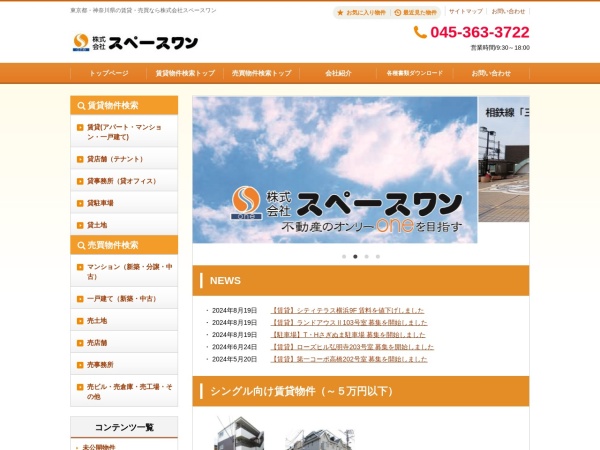Click the gray apartment building thumbnail
Image resolution: width=600 pixels, height=450 pixels.
239,433
